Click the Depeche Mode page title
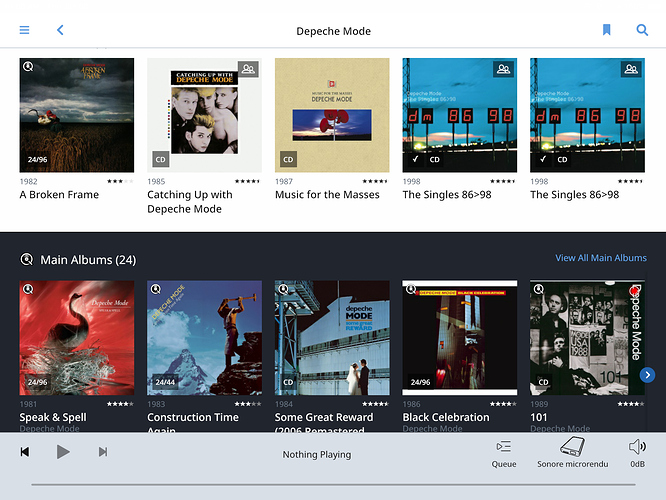 click(x=333, y=31)
